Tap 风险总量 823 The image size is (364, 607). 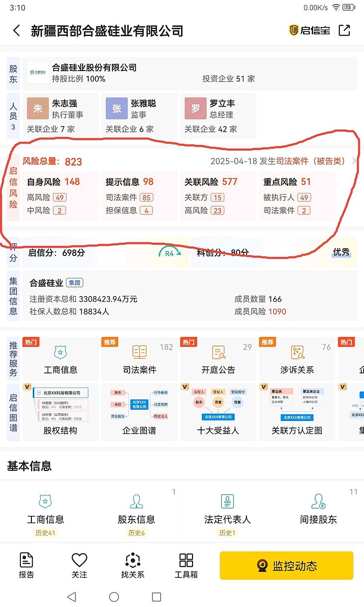tap(52, 162)
